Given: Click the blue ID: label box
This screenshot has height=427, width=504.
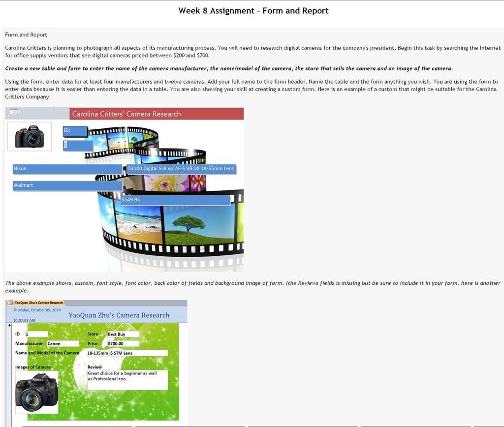Looking at the screenshot, I should [x=75, y=131].
